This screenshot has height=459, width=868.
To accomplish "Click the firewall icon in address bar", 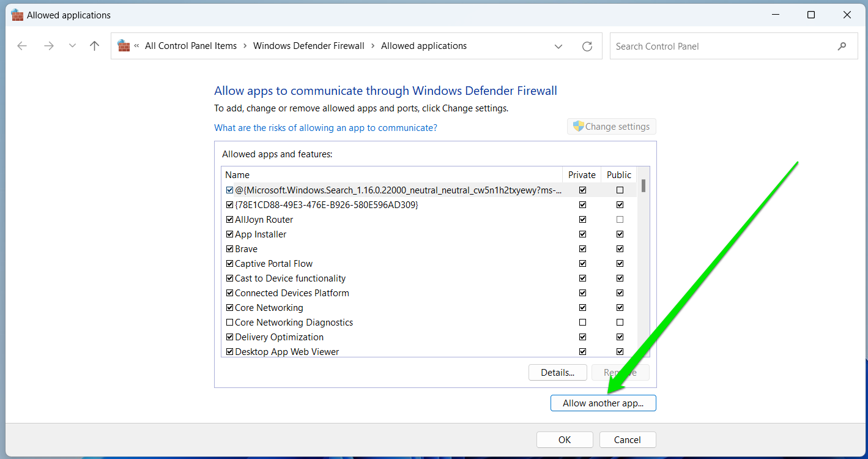I will (124, 46).
